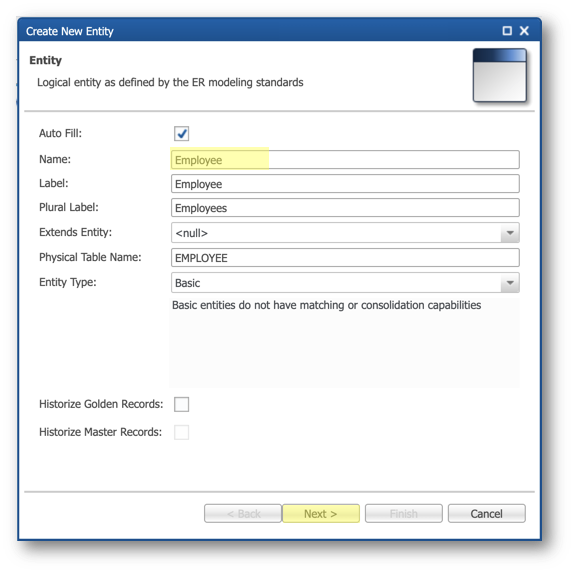Viewport: 573px width, 572px height.
Task: Toggle Historize Master Records checkbox
Action: (x=181, y=432)
